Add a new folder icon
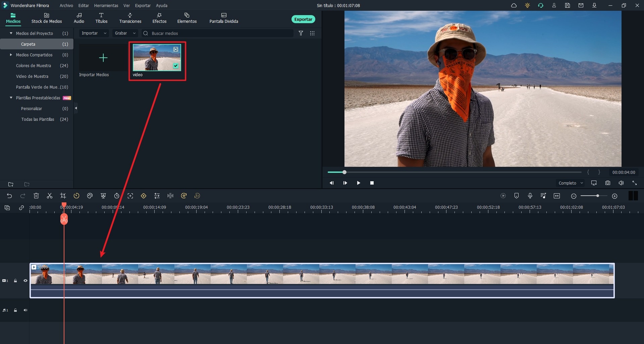Image resolution: width=644 pixels, height=344 pixels. 11,184
